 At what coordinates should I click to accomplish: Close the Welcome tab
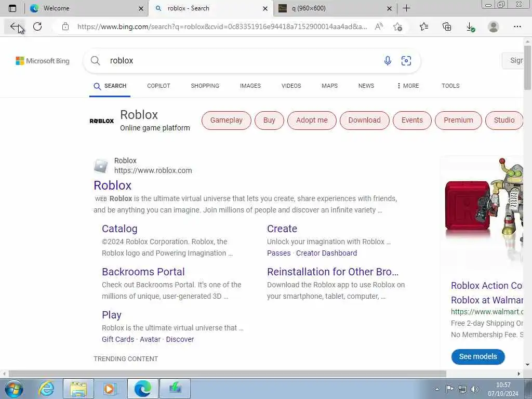click(x=141, y=8)
